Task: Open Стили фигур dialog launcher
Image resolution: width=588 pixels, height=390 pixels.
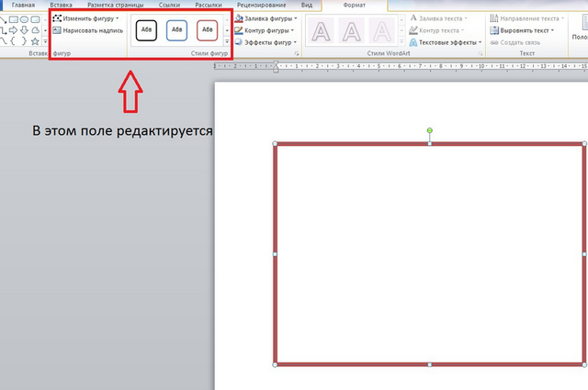Action: tap(297, 54)
